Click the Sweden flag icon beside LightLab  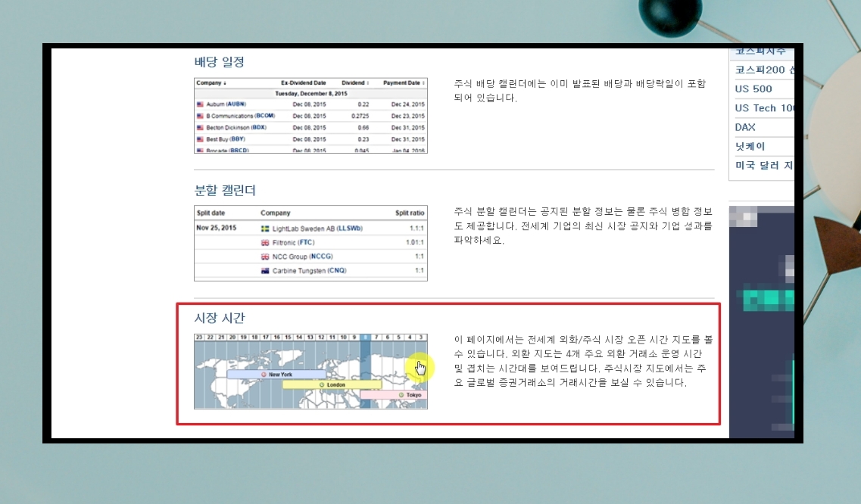coord(265,229)
